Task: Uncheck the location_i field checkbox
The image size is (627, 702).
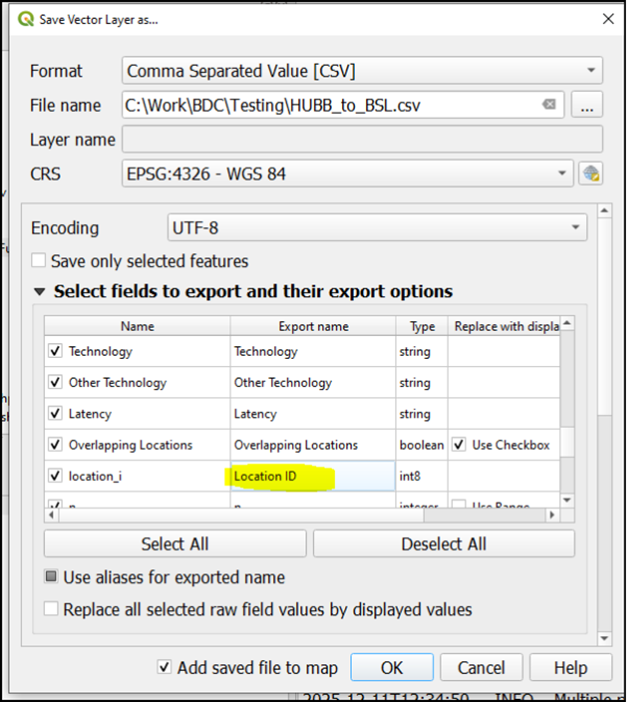Action: (55, 476)
